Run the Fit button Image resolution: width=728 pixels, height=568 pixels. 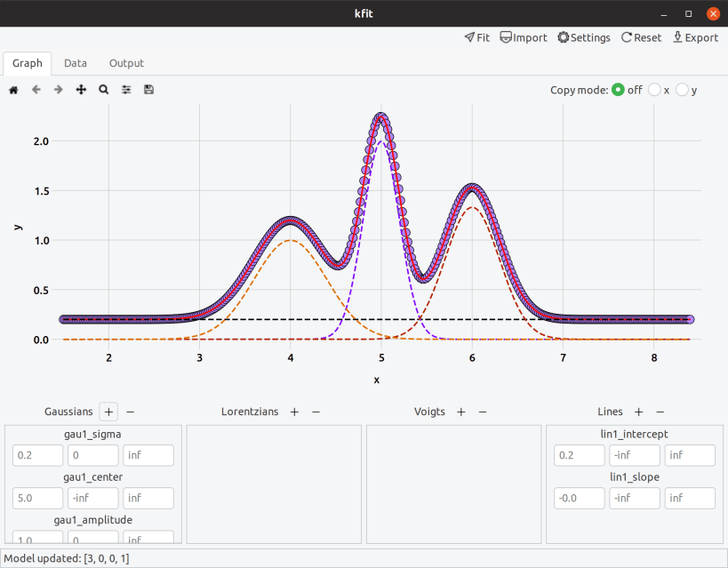click(x=476, y=37)
